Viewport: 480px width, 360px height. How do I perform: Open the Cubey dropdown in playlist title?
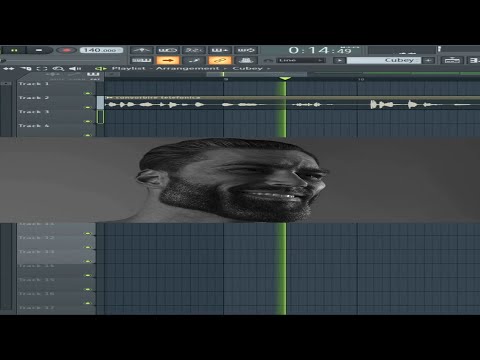click(x=251, y=68)
